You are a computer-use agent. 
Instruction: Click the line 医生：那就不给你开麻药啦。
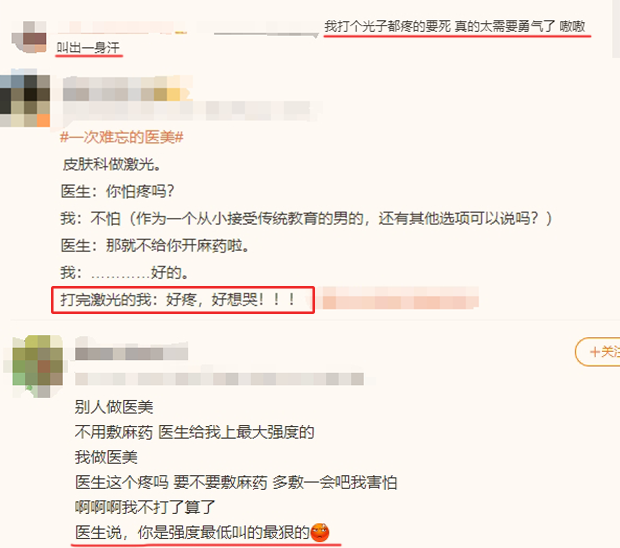point(155,246)
